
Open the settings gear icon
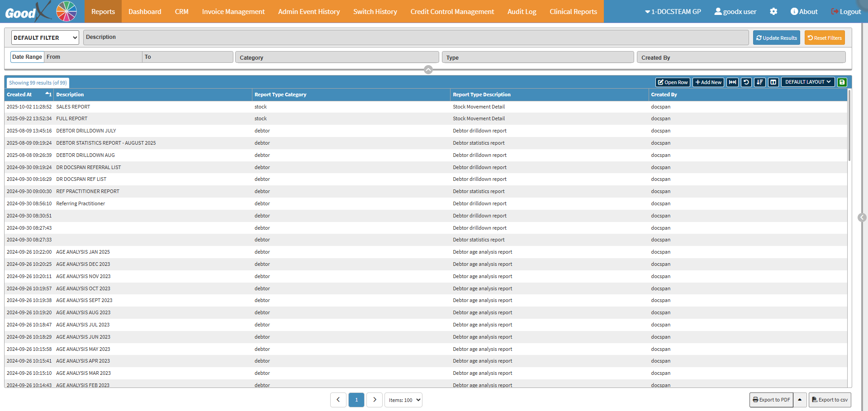[x=773, y=12]
